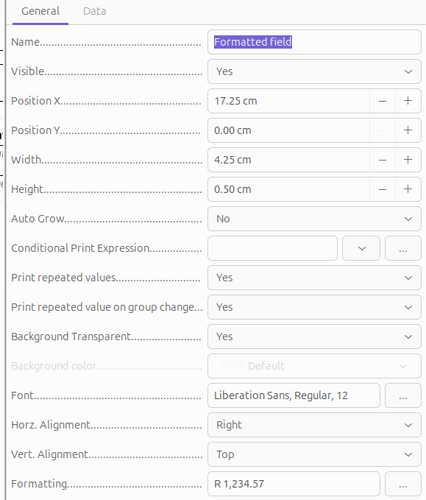Screen dimensions: 426x500
Task: Open Conditional Print Expression editor ellipsis
Action: coord(403,248)
